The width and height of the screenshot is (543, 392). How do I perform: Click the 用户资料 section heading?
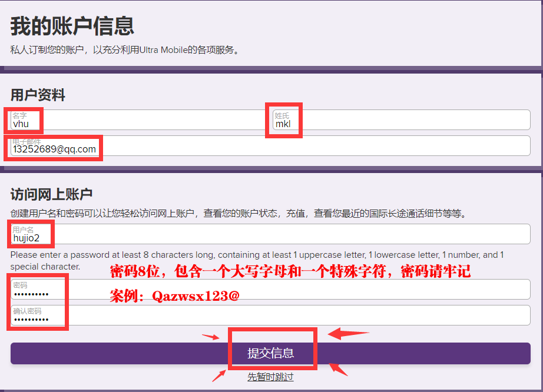pyautogui.click(x=38, y=95)
